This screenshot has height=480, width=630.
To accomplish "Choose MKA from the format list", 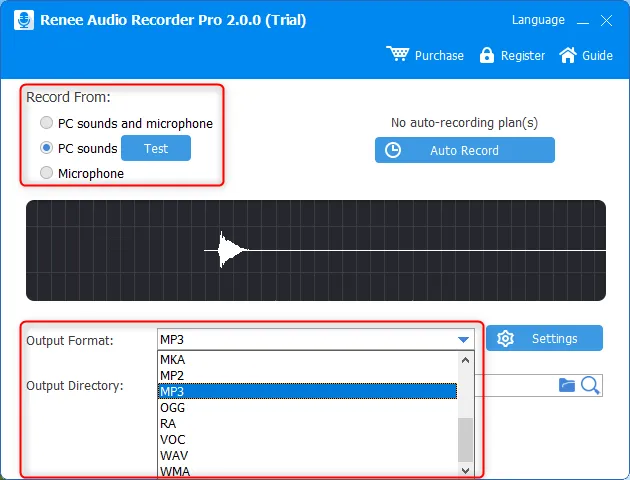I will (x=307, y=359).
